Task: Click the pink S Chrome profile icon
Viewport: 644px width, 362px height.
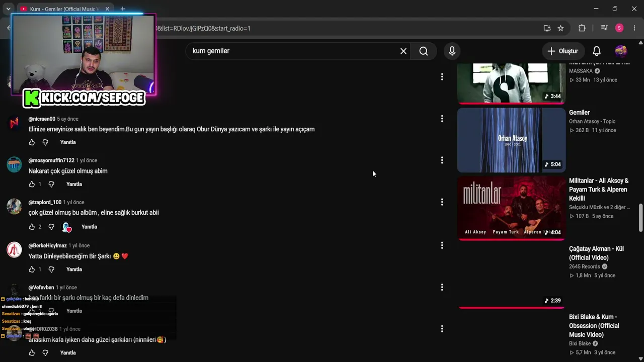Action: pyautogui.click(x=619, y=28)
